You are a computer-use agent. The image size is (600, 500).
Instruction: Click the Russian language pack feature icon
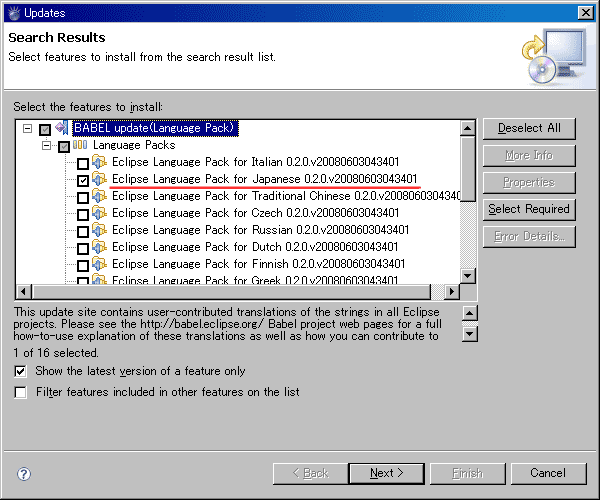point(99,230)
